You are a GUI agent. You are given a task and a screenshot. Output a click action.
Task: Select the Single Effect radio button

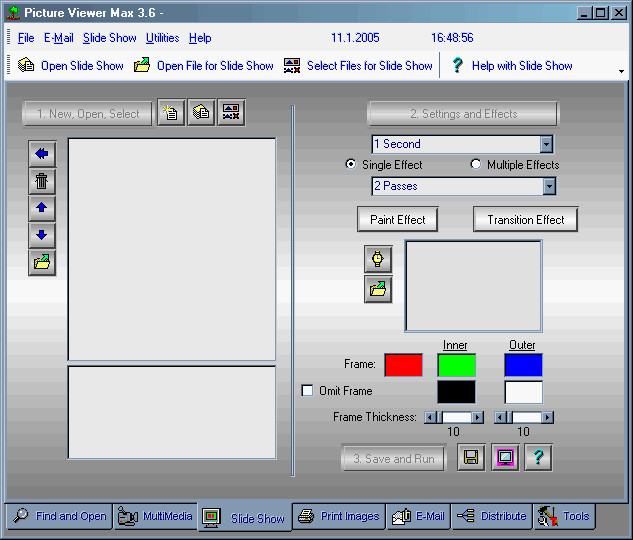(351, 164)
